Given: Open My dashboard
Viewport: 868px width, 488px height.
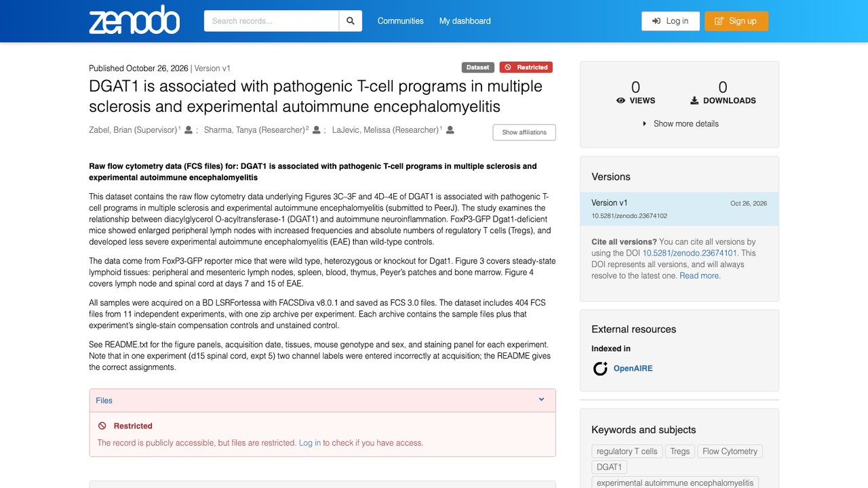Looking at the screenshot, I should (x=465, y=21).
